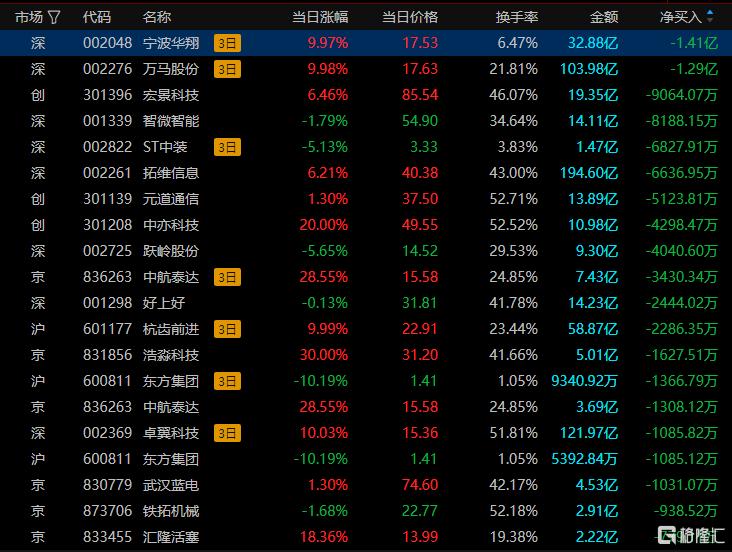Screen dimensions: 732x552
Task: Click the 30.00% gain of 浩淼科技
Action: tap(324, 355)
